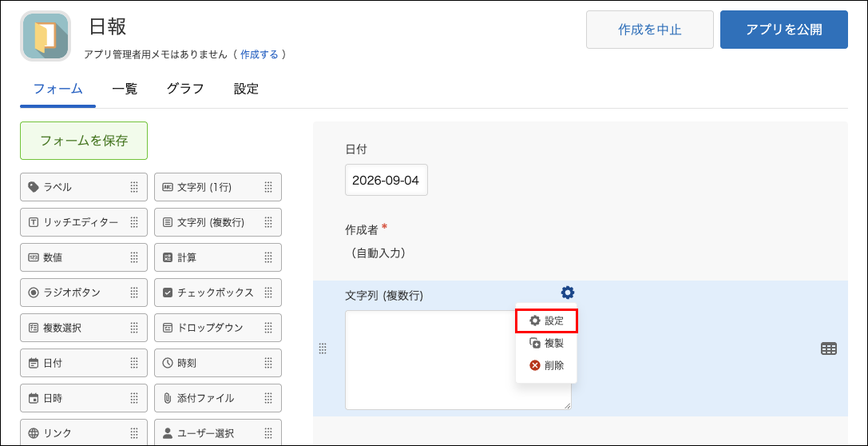
Task: Select the 文字列 (1行) field icon
Action: click(168, 187)
